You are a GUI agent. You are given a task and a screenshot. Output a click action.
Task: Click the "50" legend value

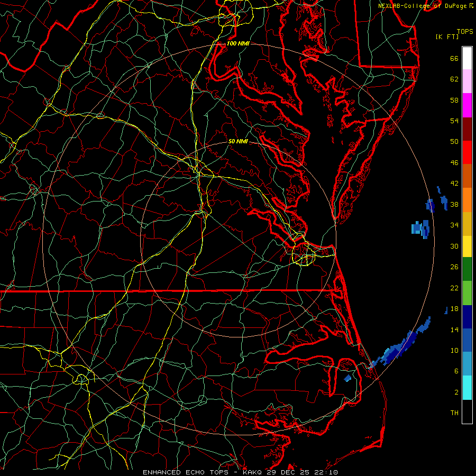click(454, 141)
